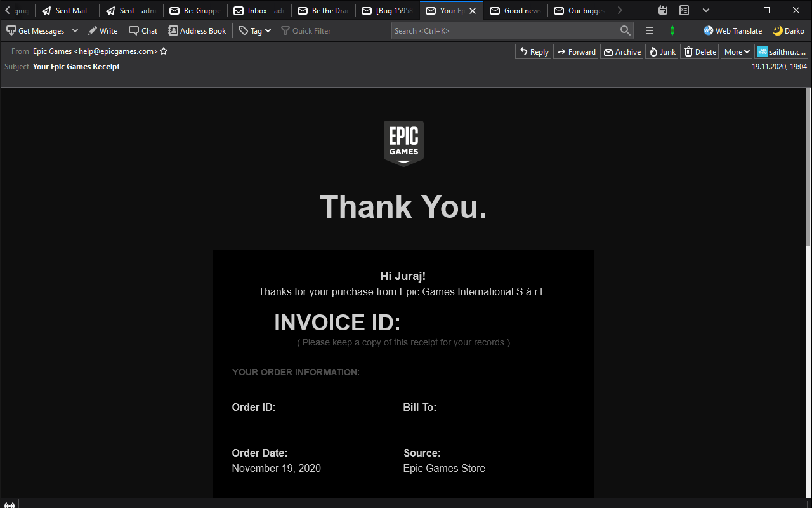Click 'YOUR ORDER INFORMATION:' heading

coord(296,372)
